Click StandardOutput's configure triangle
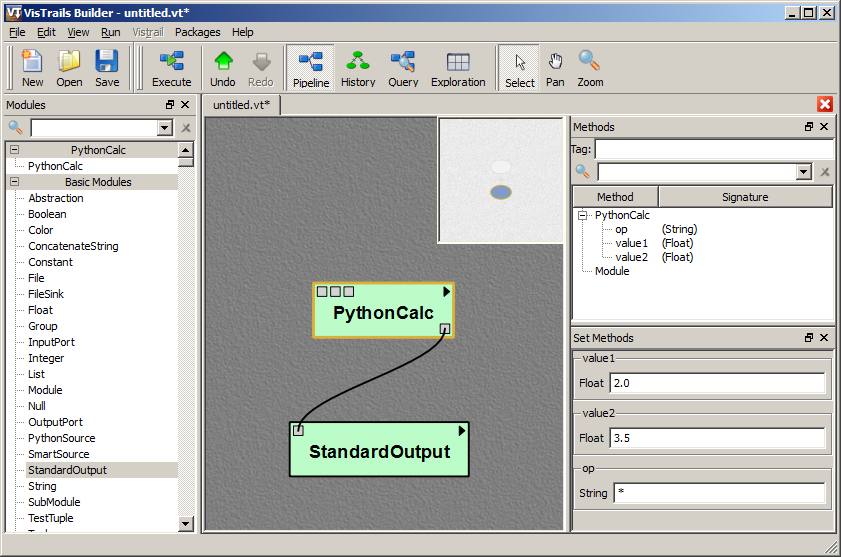The image size is (841, 557). tap(462, 430)
